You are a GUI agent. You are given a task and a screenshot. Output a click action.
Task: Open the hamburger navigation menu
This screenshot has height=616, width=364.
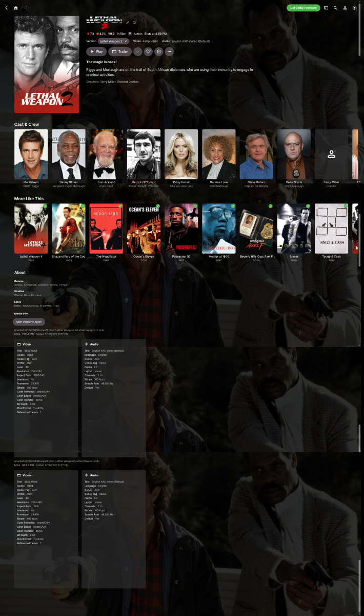(25, 8)
